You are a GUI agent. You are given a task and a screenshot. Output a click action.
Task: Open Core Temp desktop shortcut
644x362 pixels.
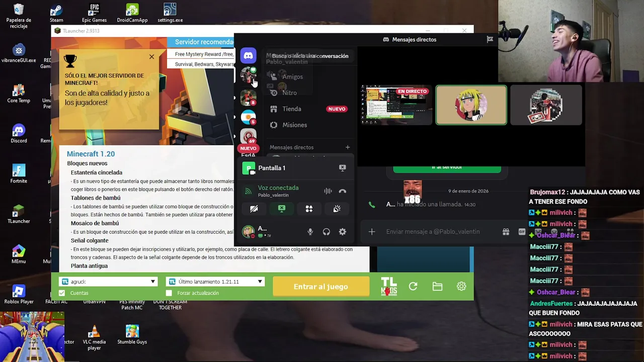[19, 94]
